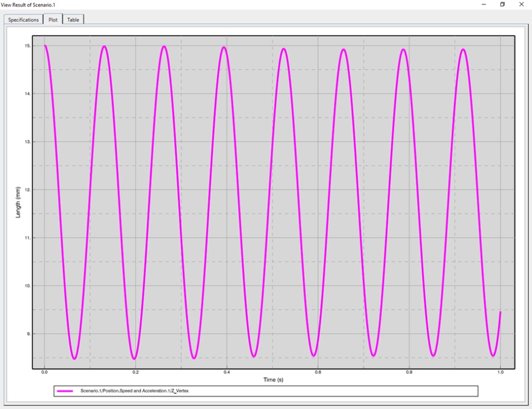532x409 pixels.
Task: Click the magenta legend line swatch
Action: [x=65, y=391]
